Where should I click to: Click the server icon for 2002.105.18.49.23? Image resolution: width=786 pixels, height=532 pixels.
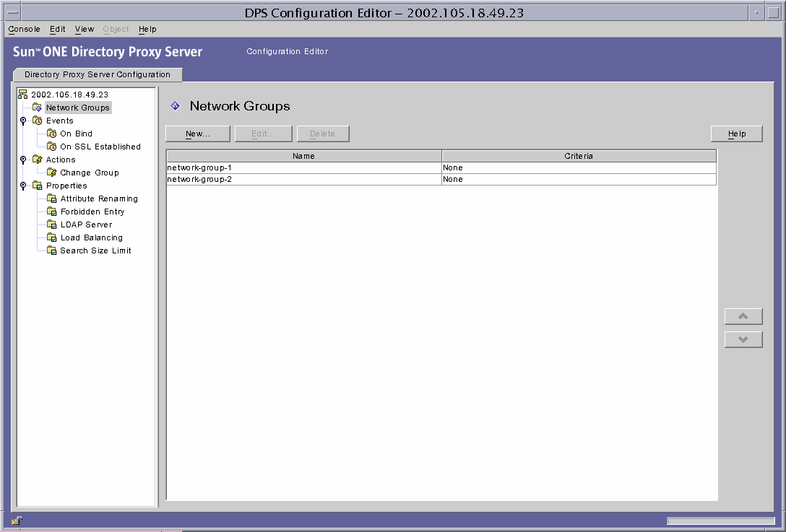(22, 94)
